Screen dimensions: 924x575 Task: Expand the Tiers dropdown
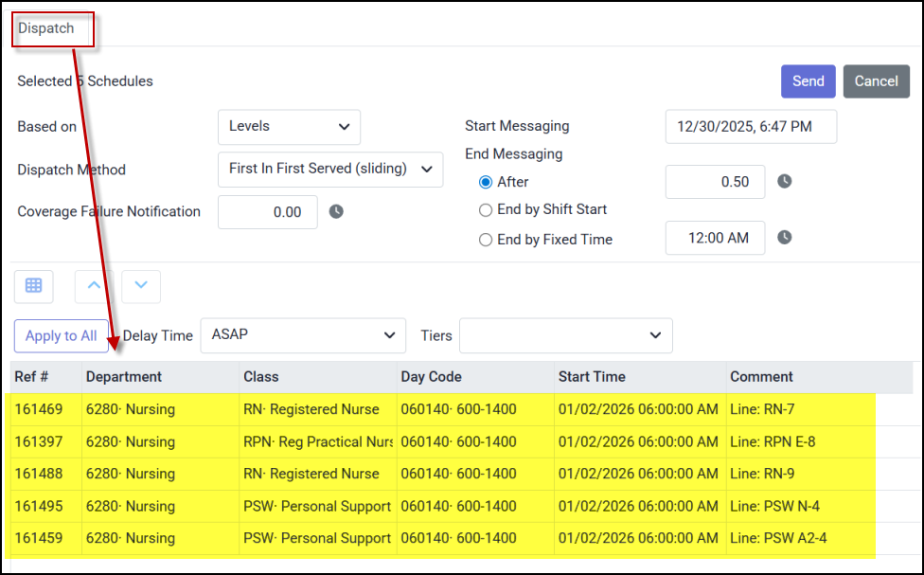pos(565,335)
